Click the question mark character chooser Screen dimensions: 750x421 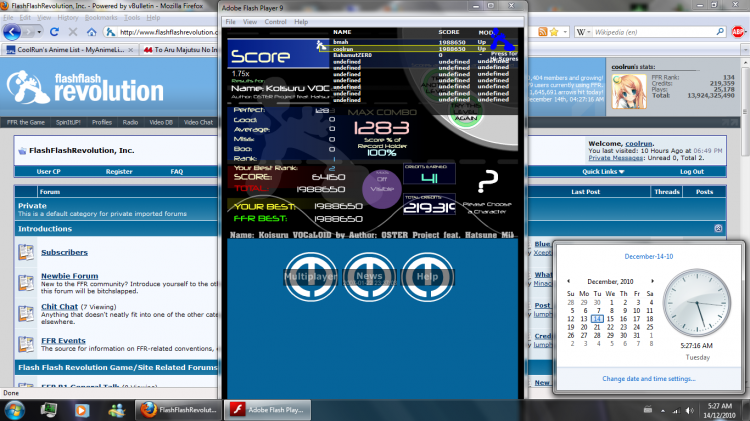tap(487, 182)
